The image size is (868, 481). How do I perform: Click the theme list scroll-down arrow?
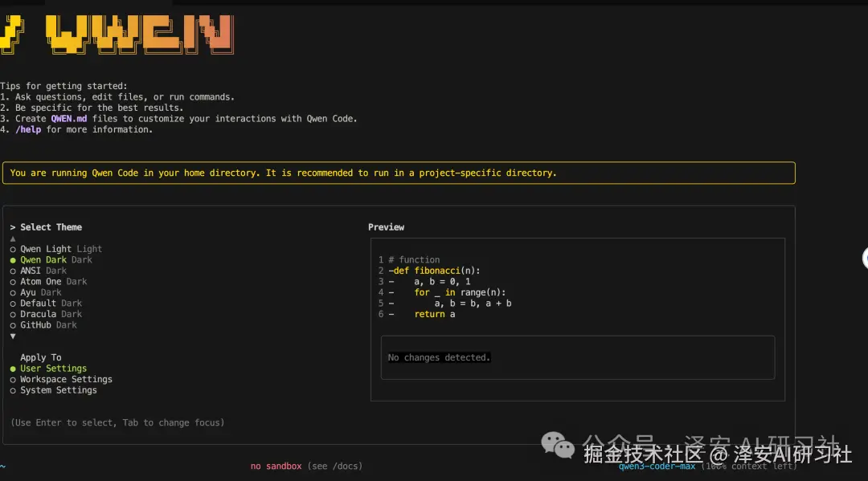coord(13,336)
